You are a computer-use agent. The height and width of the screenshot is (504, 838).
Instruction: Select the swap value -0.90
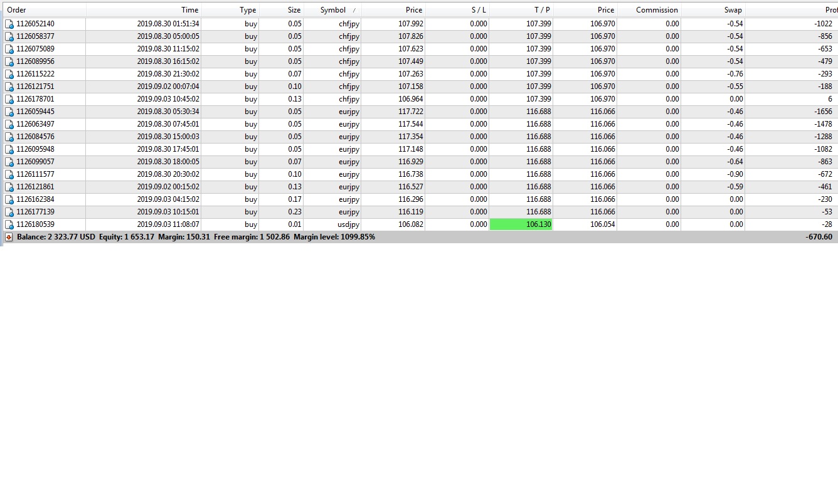tap(735, 174)
